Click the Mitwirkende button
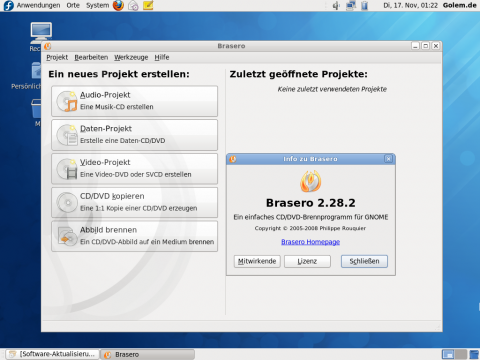Viewport: 480px width, 360px height. coord(257,261)
